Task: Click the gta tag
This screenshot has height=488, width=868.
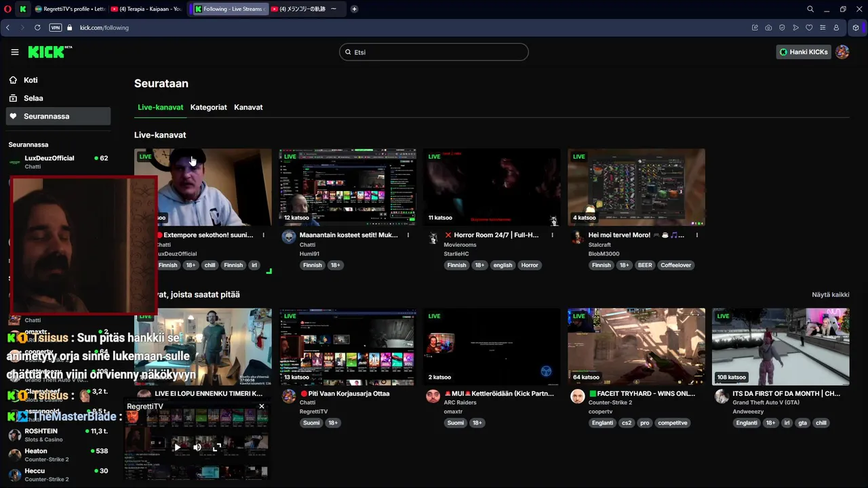Action: (x=803, y=423)
